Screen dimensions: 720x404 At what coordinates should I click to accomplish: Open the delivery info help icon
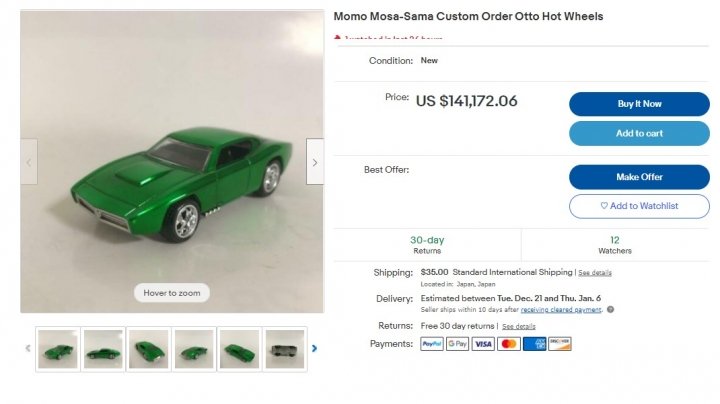(610, 309)
